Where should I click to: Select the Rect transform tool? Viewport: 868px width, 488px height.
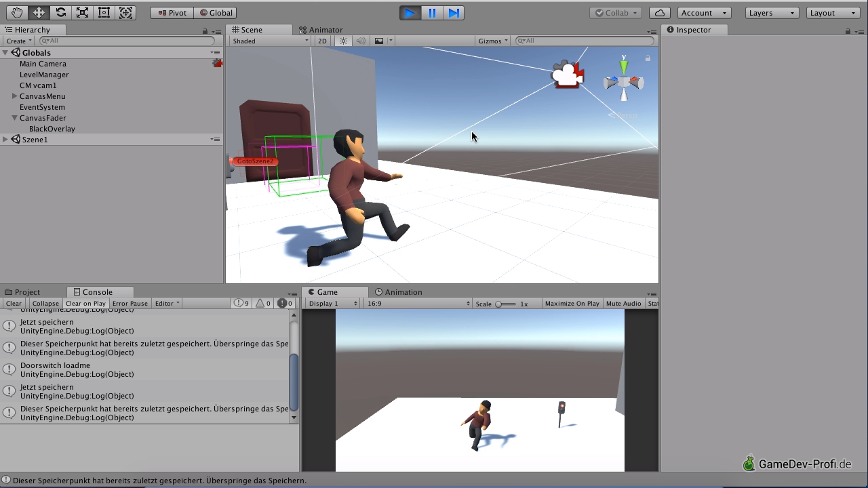coord(104,12)
